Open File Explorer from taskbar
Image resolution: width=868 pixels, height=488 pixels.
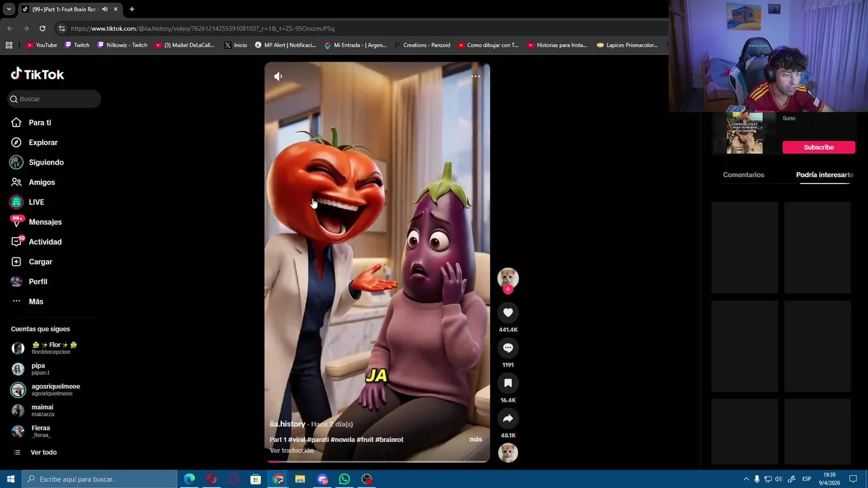pyautogui.click(x=300, y=479)
